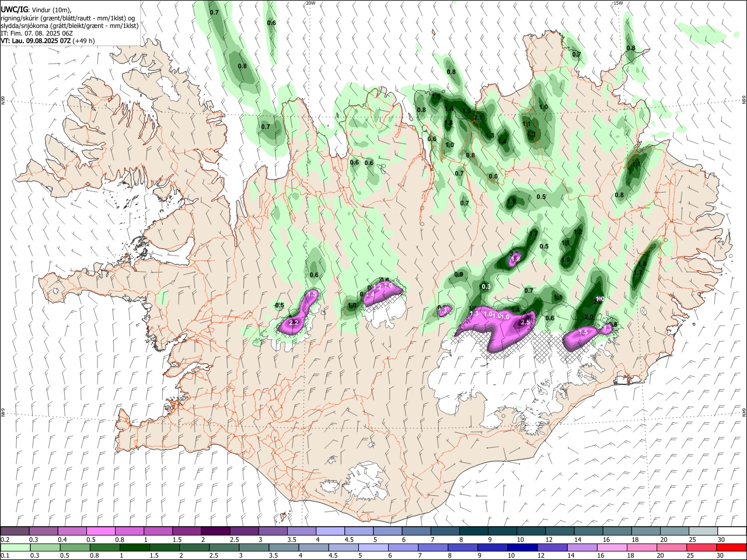
Task: Pick the darkest purple 2–2.5 top legend swatch
Action: tap(215, 531)
